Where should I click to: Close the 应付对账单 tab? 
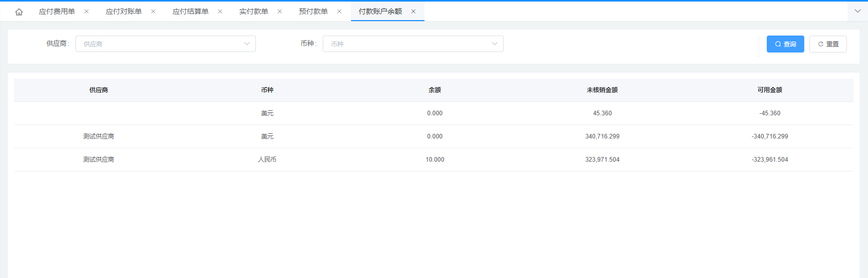(153, 11)
